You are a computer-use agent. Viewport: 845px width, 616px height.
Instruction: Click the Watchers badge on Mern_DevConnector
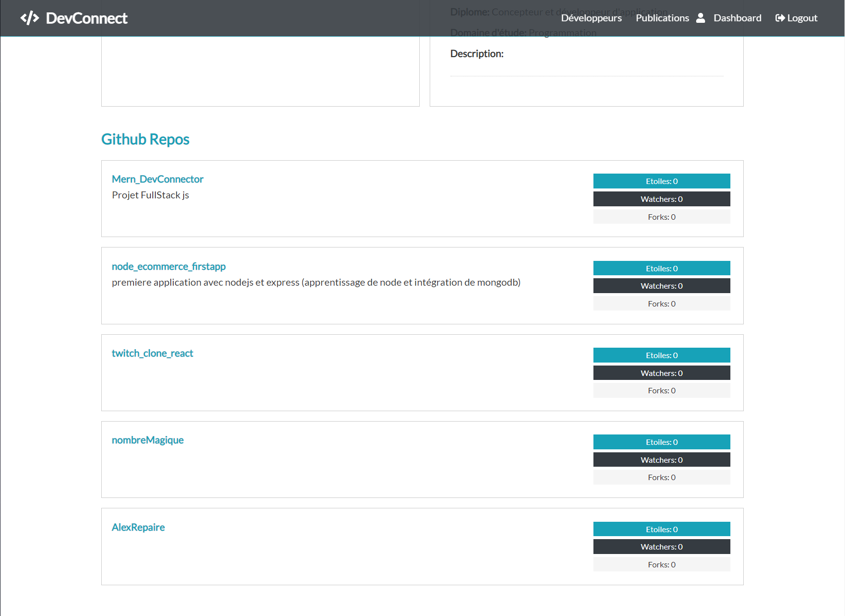[661, 199]
